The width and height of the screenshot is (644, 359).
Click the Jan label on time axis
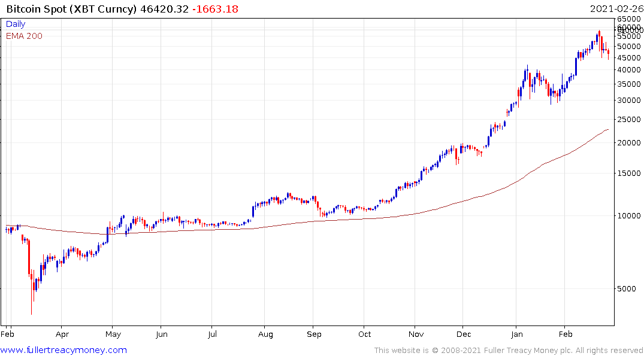[x=516, y=334]
